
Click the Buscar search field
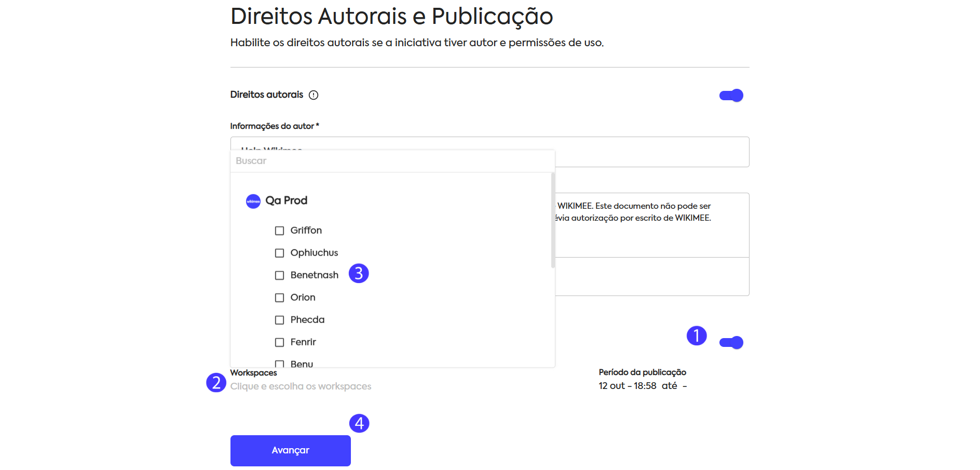tap(392, 161)
